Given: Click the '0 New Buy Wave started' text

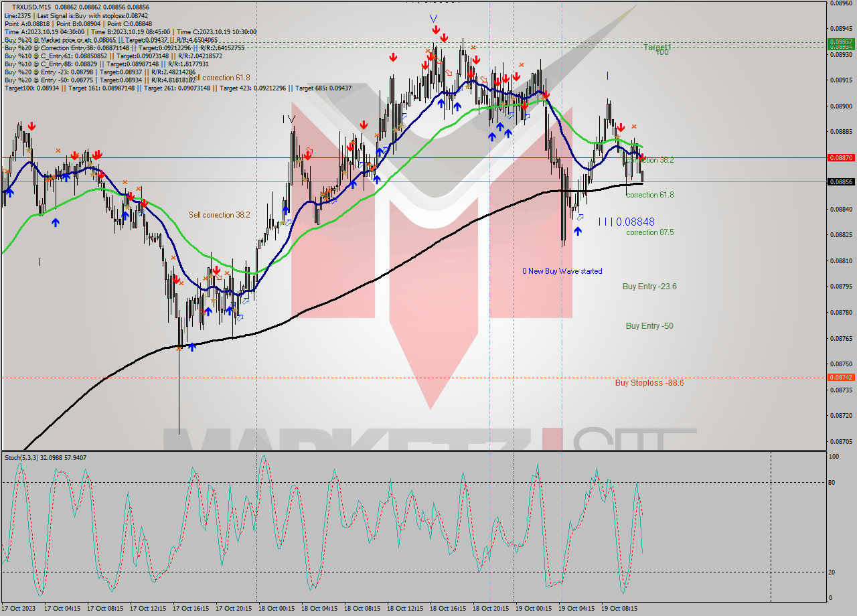Looking at the screenshot, I should (562, 271).
